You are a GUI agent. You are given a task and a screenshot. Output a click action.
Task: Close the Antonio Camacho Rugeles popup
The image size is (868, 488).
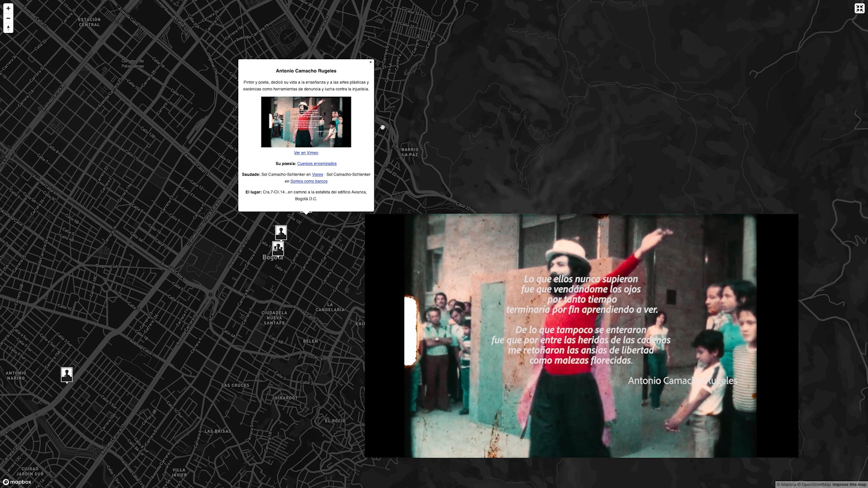[371, 62]
